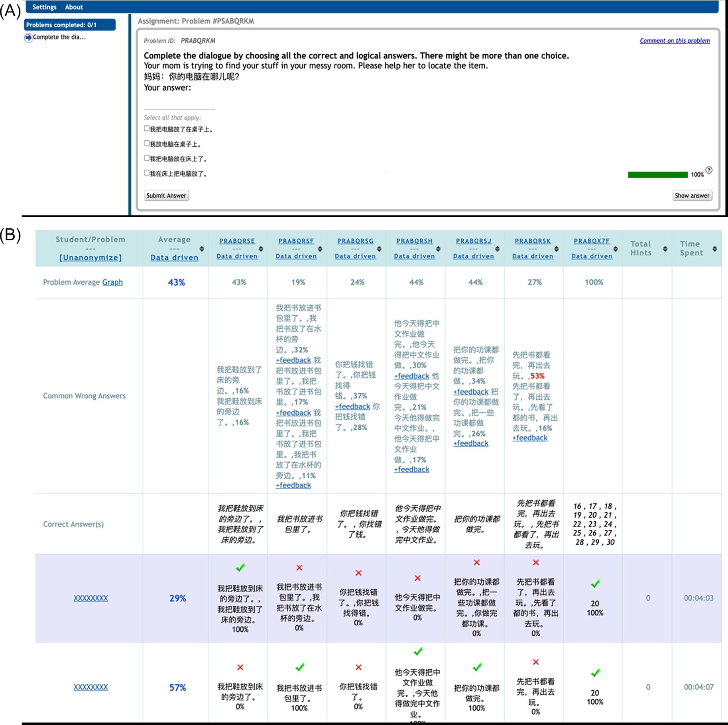Screen dimensions: 728x725
Task: Click sort arrows in Average column
Action: (x=202, y=249)
